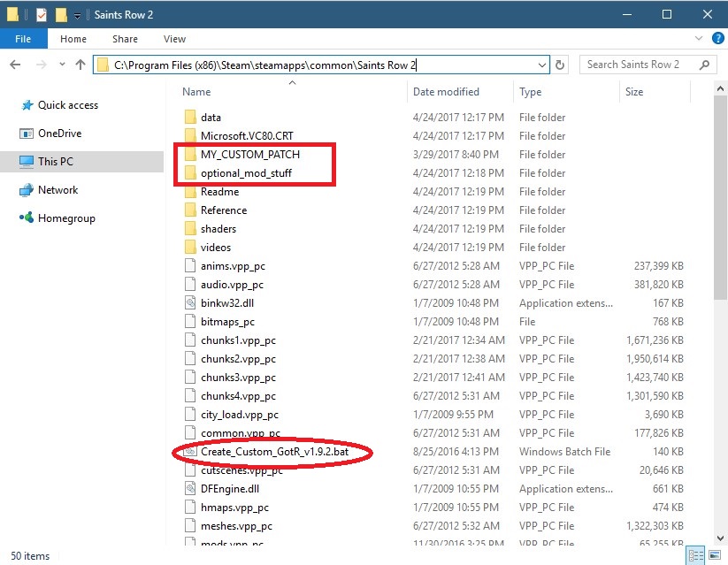Switch to the Home ribbon tab
Image resolution: width=728 pixels, height=565 pixels.
[x=73, y=39]
